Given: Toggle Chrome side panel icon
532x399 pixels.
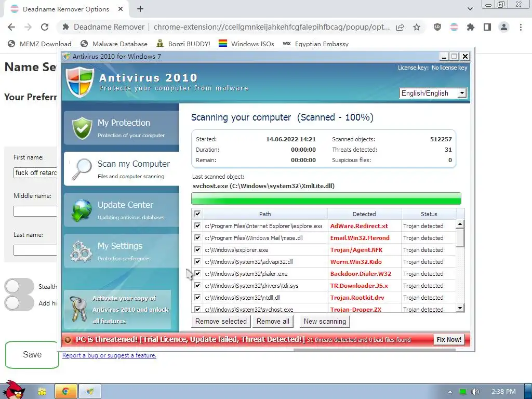Looking at the screenshot, I should tap(487, 27).
